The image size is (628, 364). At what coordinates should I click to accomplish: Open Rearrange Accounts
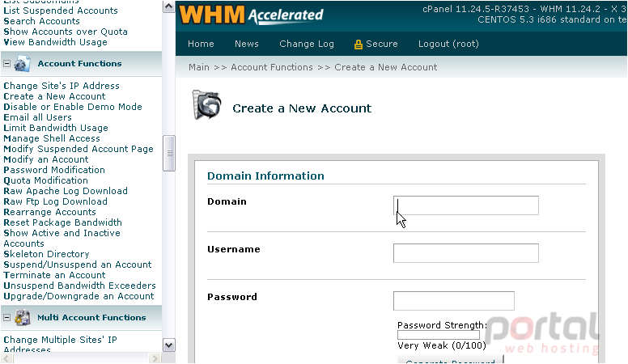coord(49,212)
